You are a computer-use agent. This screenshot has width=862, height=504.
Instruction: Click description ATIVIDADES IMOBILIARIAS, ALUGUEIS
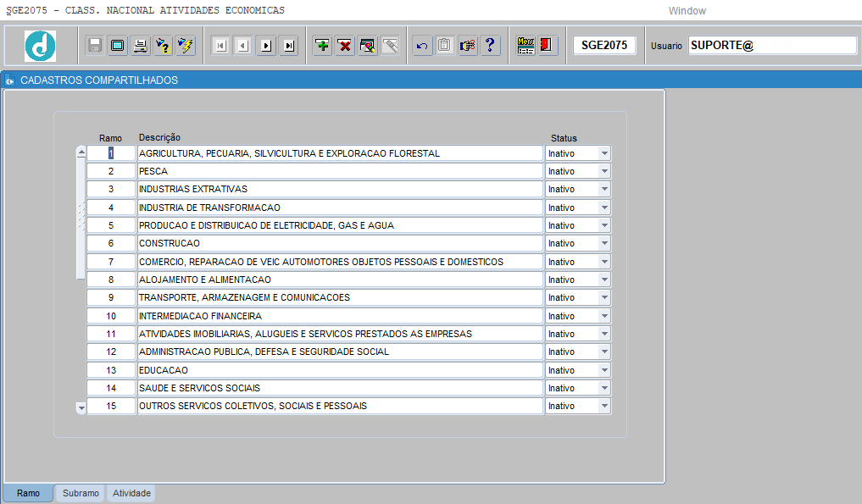click(x=340, y=334)
